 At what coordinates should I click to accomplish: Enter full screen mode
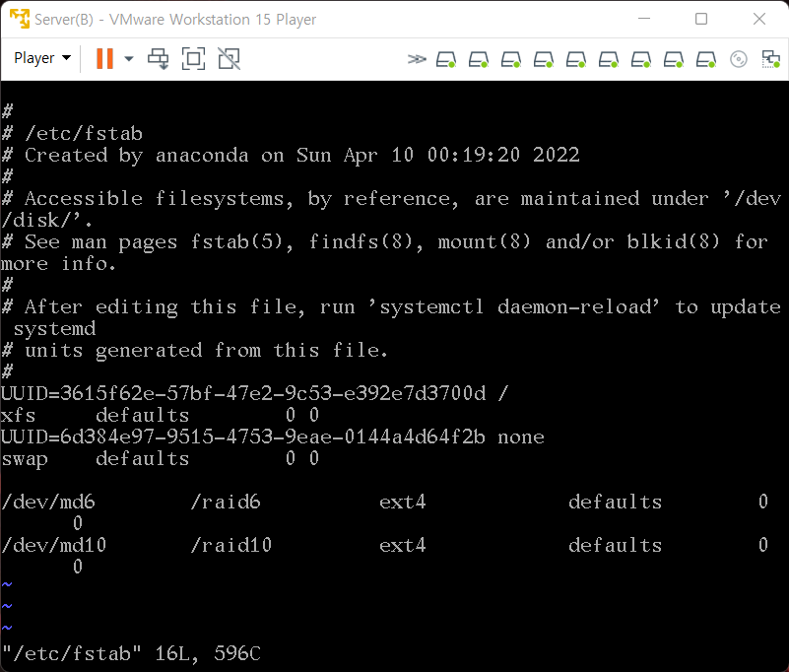[193, 59]
